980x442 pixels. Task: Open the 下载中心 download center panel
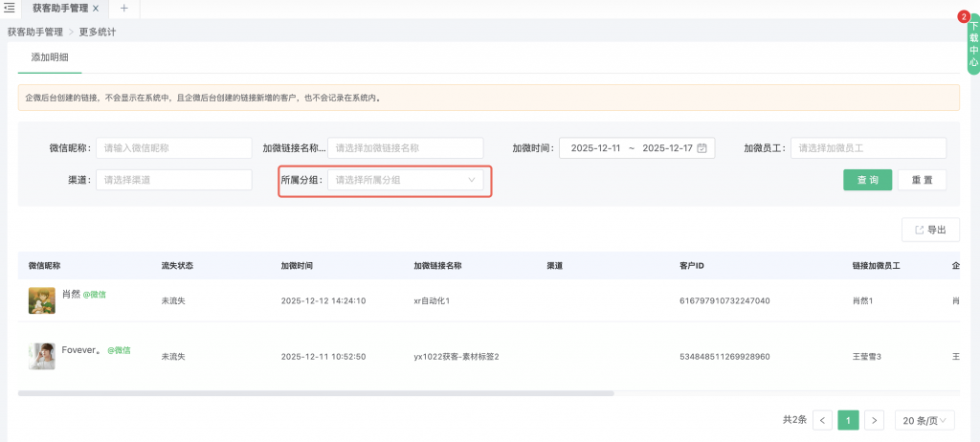click(973, 44)
